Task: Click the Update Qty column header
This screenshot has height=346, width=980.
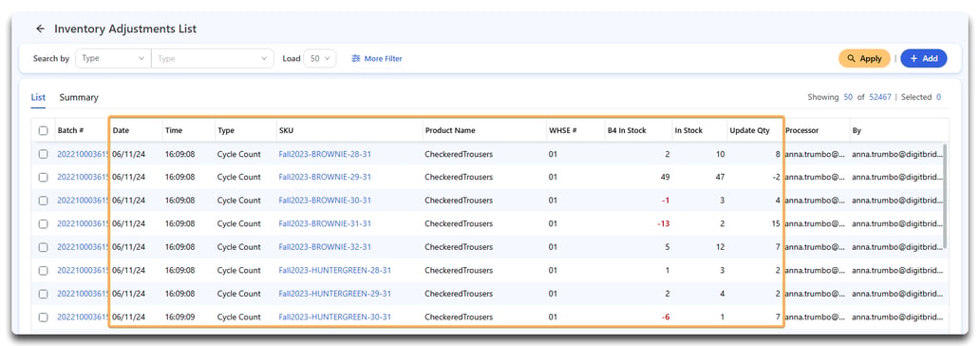Action: tap(749, 131)
